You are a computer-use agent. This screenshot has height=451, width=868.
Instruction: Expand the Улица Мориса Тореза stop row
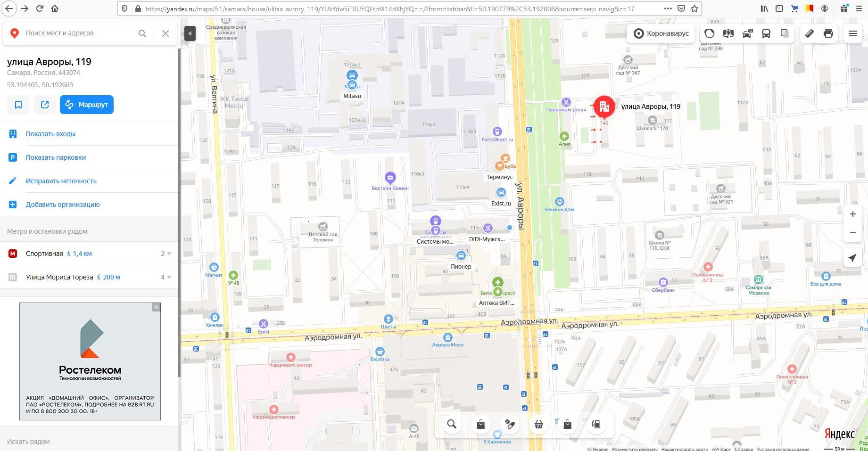[89, 277]
